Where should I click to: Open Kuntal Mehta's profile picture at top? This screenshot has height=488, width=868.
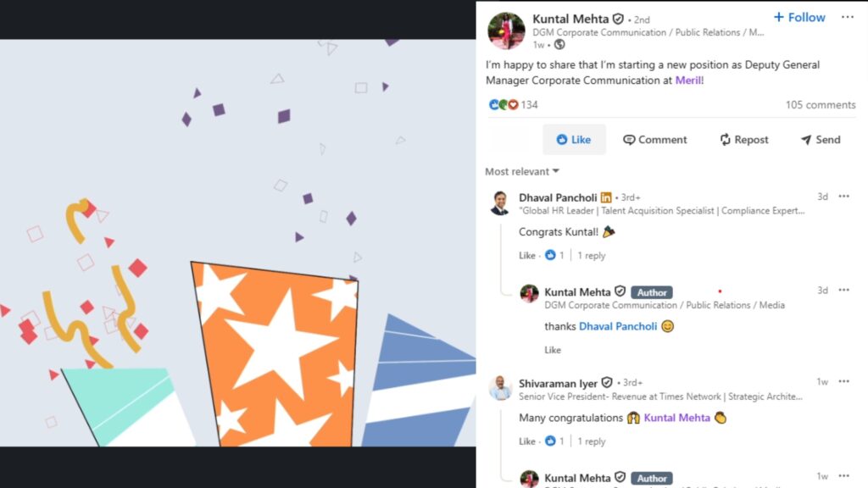click(506, 30)
